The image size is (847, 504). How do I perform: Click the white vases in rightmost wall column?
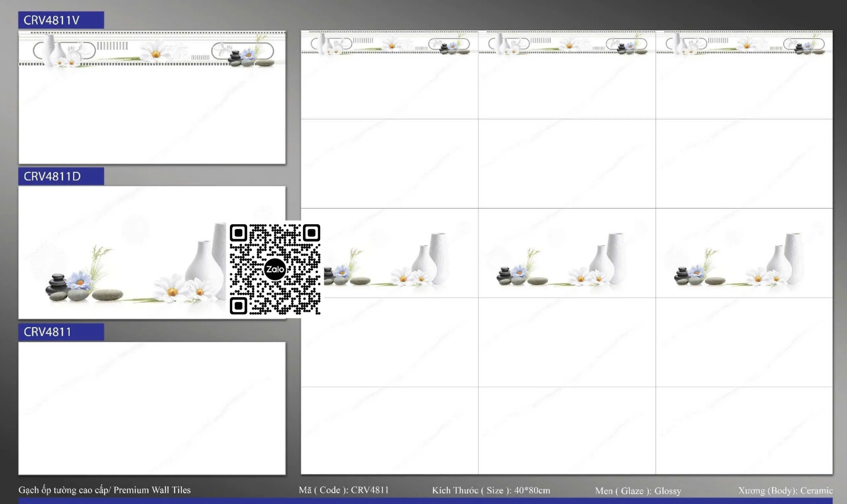tap(787, 259)
